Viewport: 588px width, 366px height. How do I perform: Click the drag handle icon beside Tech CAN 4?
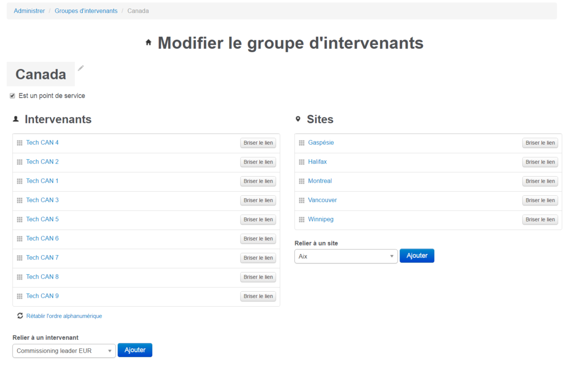(x=19, y=142)
